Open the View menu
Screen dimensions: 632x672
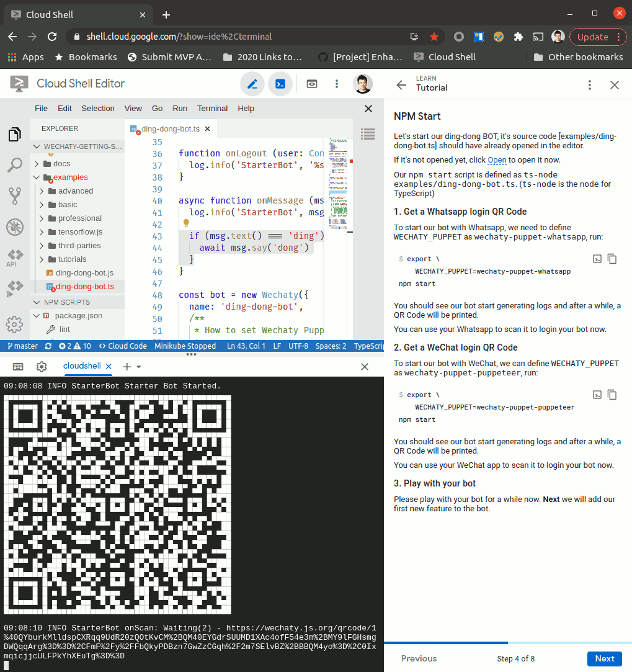(133, 109)
